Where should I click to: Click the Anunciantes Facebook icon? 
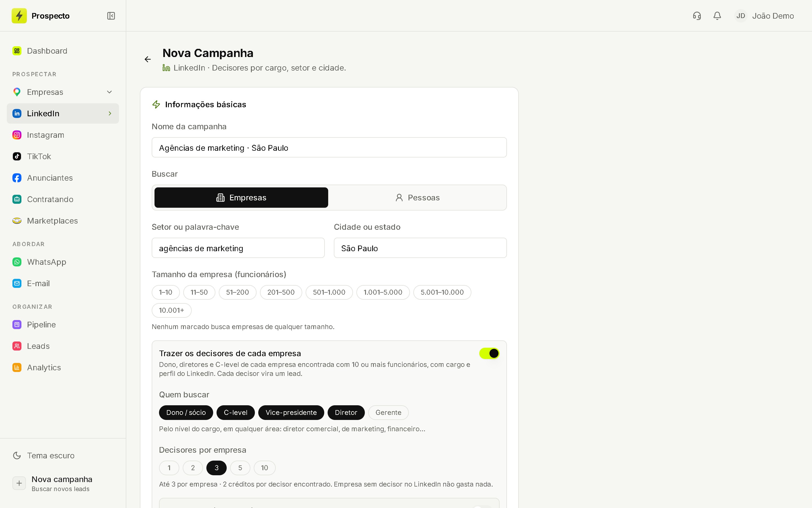tap(17, 178)
